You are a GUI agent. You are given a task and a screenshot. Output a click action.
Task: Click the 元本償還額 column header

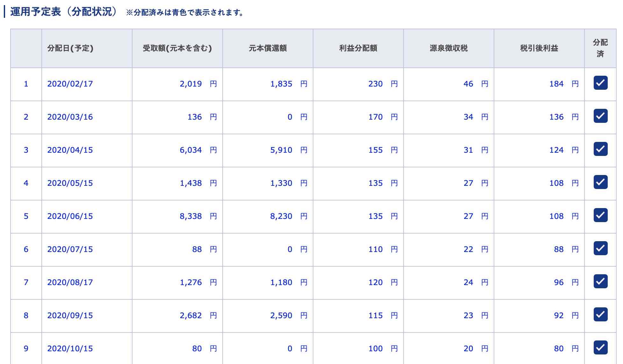click(268, 48)
